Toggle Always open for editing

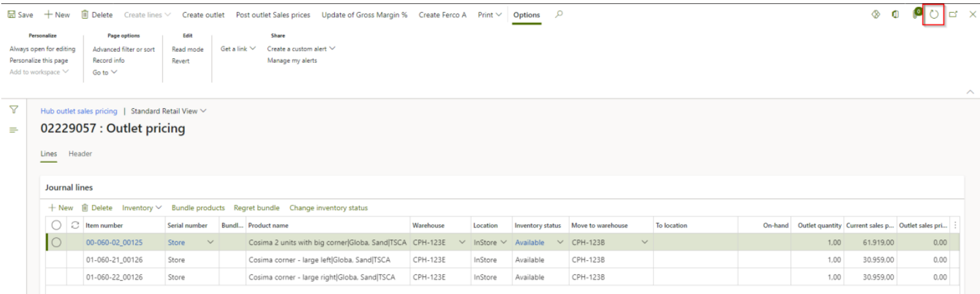pos(42,49)
